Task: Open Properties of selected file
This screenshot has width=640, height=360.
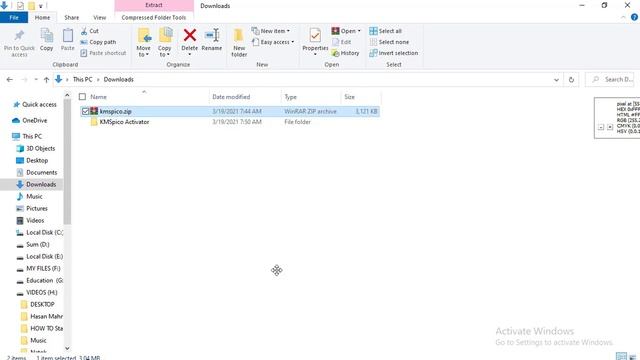Action: coord(315,42)
